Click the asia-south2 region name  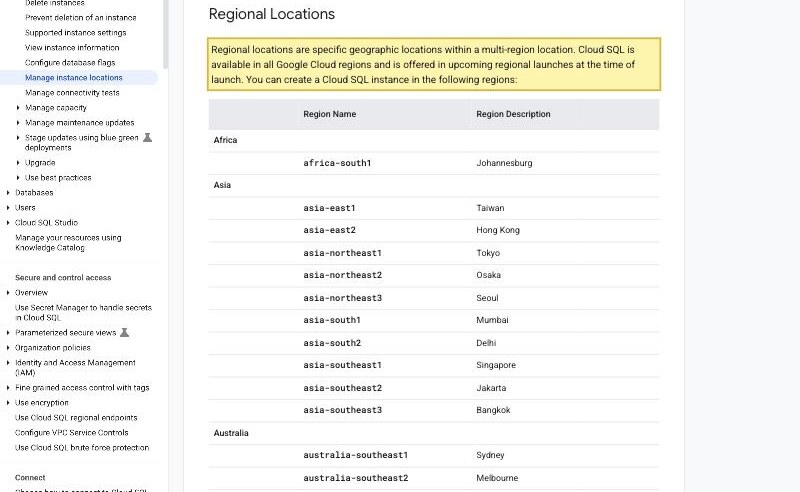point(332,342)
